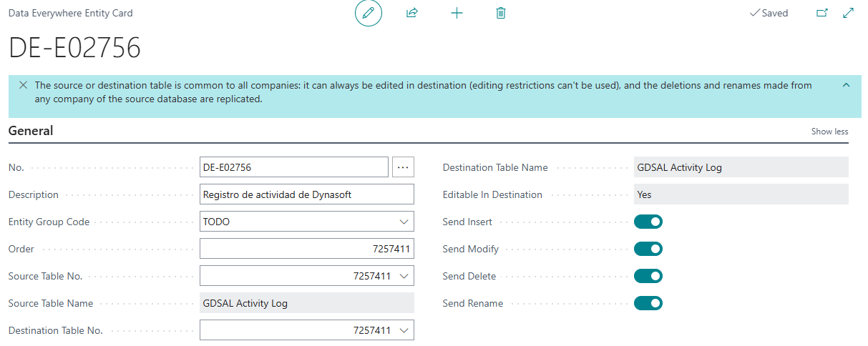The height and width of the screenshot is (346, 868).
Task: Toggle the Send Insert switch
Action: (x=648, y=222)
